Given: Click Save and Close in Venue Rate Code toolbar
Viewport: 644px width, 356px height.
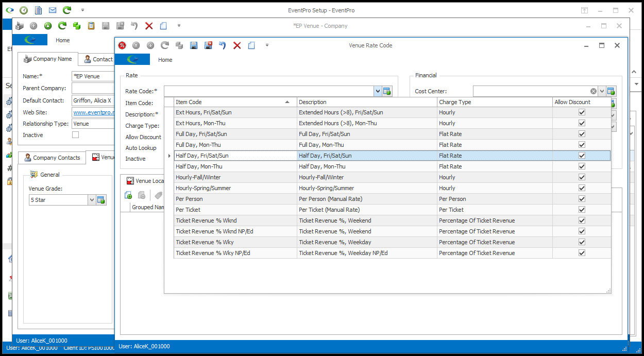Looking at the screenshot, I should coord(208,45).
